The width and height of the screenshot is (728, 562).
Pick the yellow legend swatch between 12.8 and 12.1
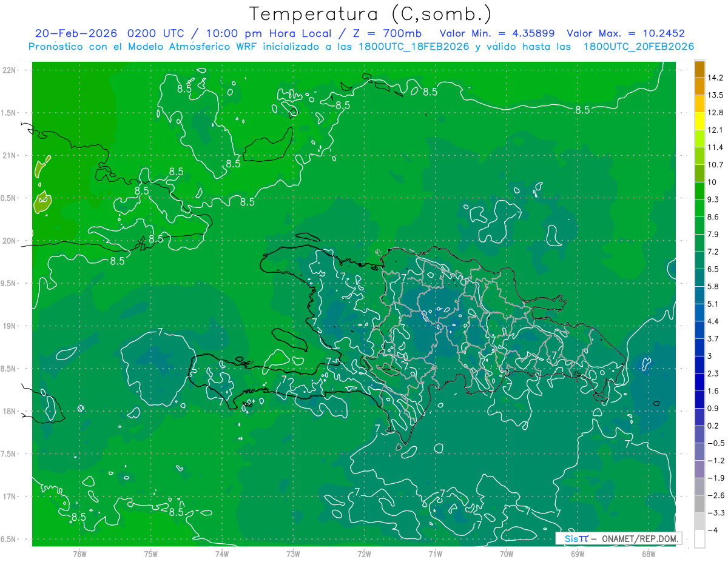tap(699, 121)
